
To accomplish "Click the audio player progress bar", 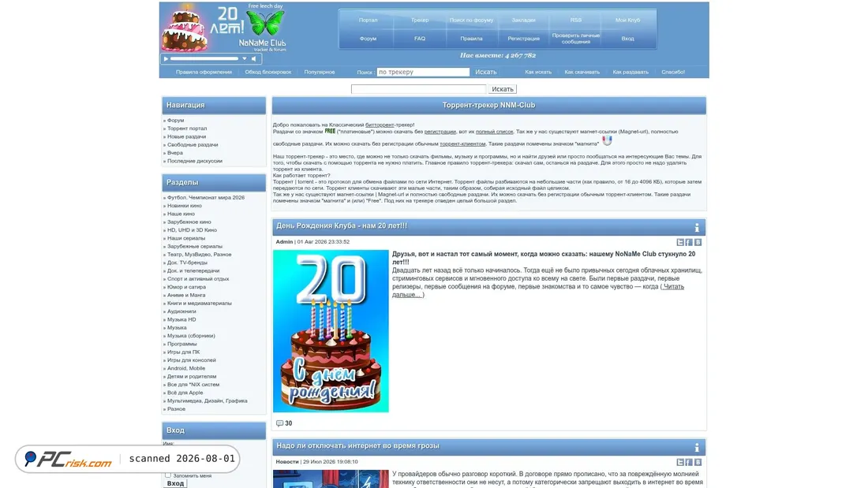I will coord(204,58).
